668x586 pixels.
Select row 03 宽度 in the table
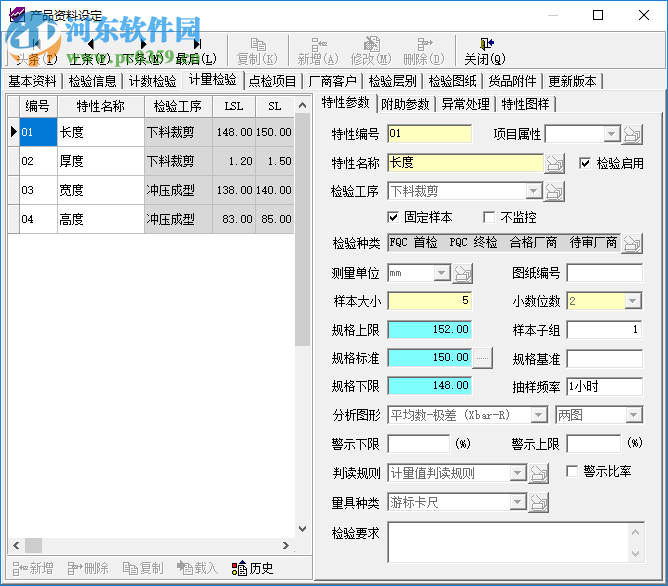tap(151, 190)
